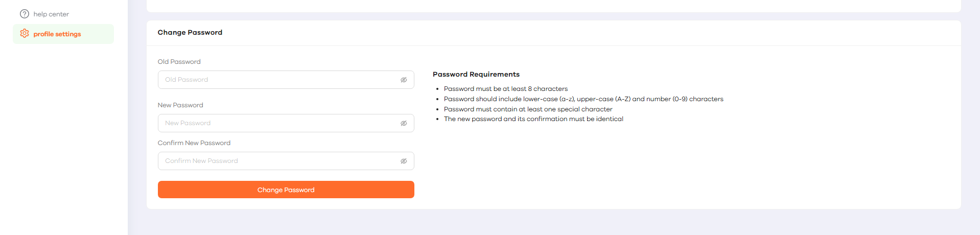
Task: Show the New Password field contents
Action: click(404, 123)
